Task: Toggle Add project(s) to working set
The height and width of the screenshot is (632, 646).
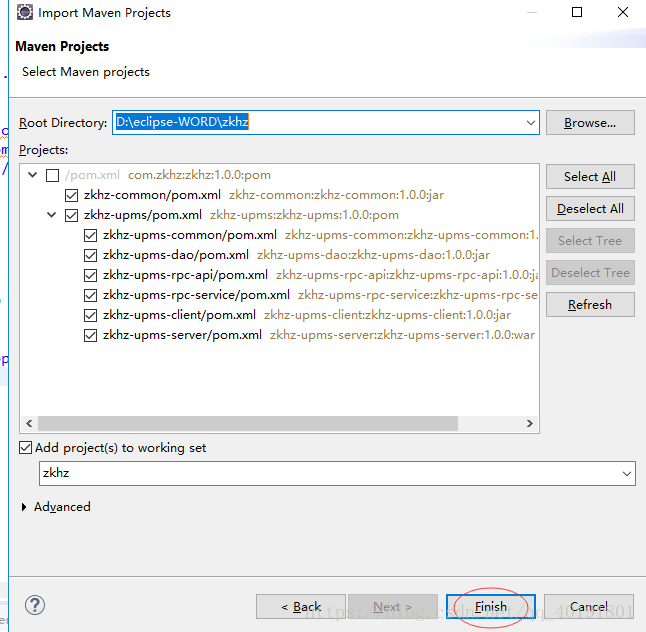Action: [x=26, y=447]
